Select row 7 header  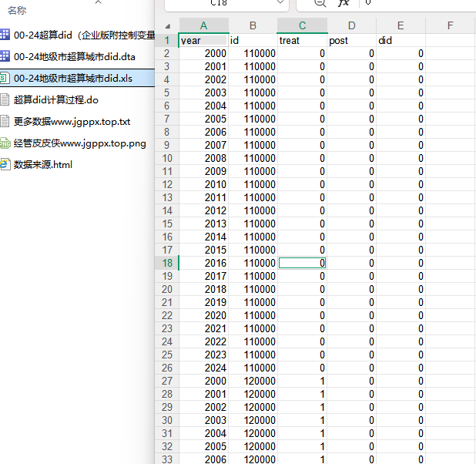(x=166, y=119)
